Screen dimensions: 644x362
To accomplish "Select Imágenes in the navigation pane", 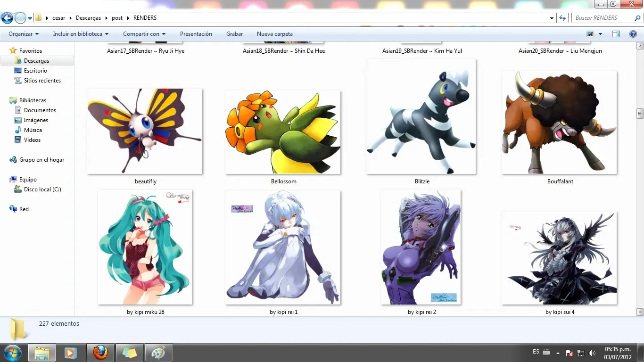I will click(x=36, y=120).
